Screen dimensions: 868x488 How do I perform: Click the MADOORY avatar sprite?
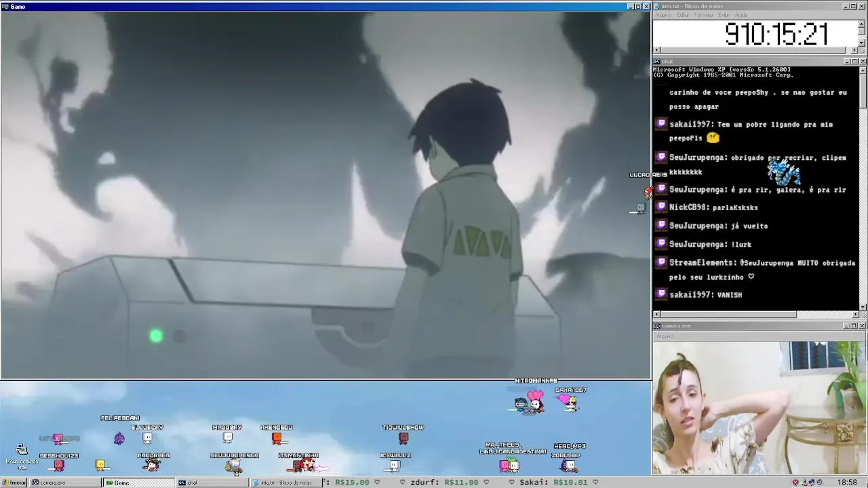(x=227, y=437)
